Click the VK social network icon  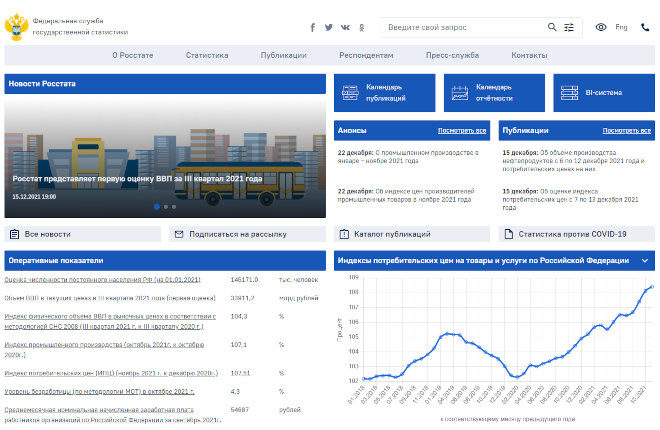tap(345, 27)
